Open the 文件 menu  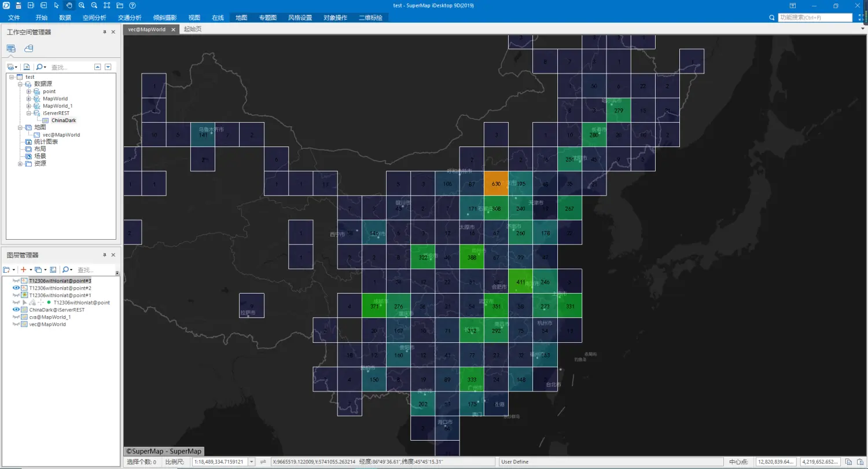pos(14,18)
